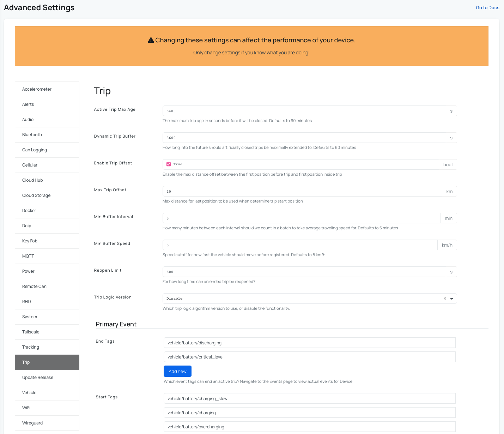Click the Min Buffer Speed input
This screenshot has width=504, height=434.
coord(300,245)
